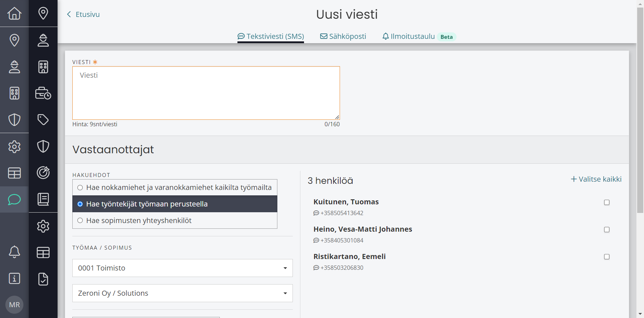The height and width of the screenshot is (318, 644).
Task: Open the document list icon in the second column
Action: tap(43, 199)
